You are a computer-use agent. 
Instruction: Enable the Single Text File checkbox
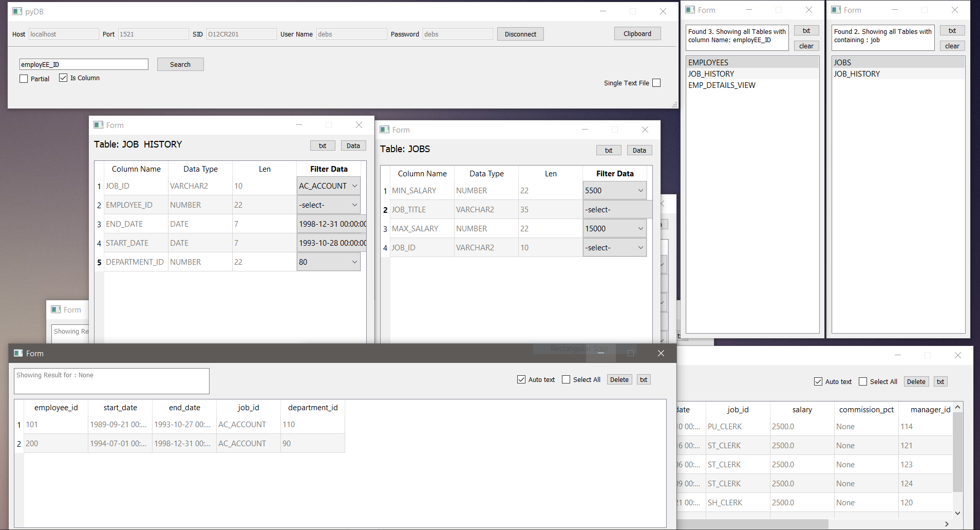coord(656,83)
